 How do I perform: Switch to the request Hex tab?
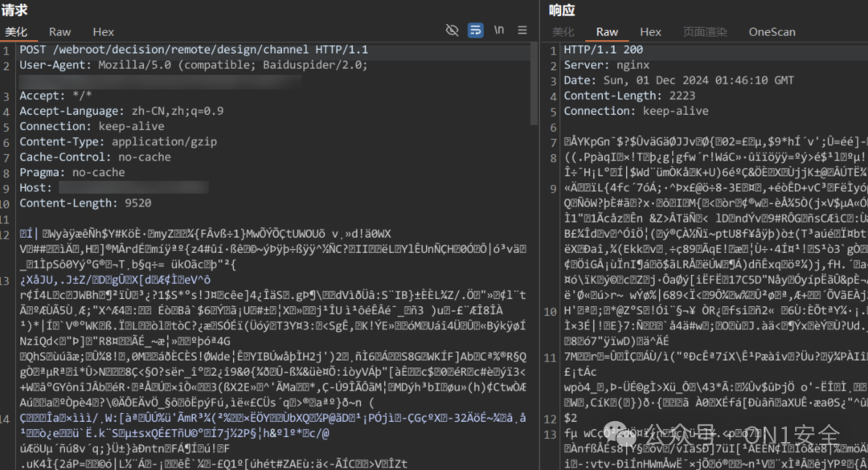pyautogui.click(x=103, y=32)
